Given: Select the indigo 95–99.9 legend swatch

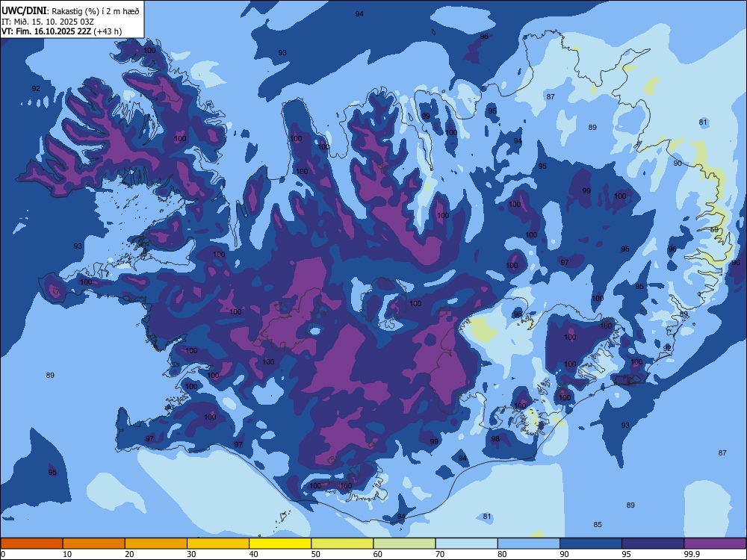Looking at the screenshot, I should point(653,544).
